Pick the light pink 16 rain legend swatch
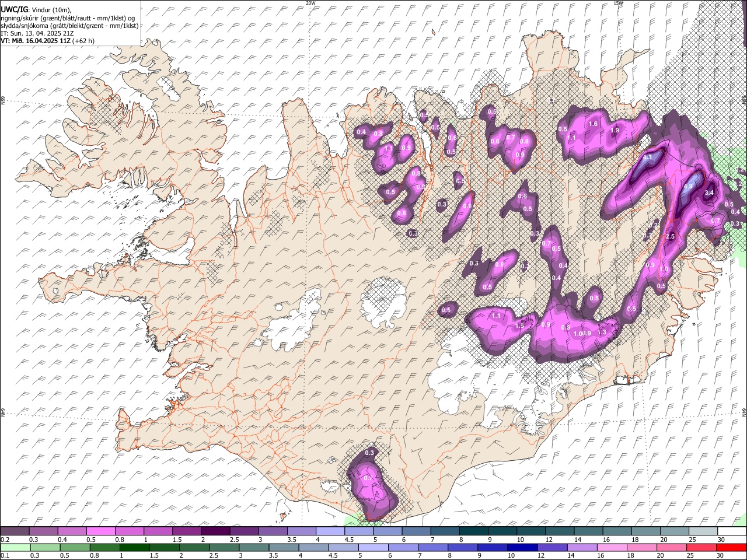The height and width of the screenshot is (560, 747). (613, 547)
